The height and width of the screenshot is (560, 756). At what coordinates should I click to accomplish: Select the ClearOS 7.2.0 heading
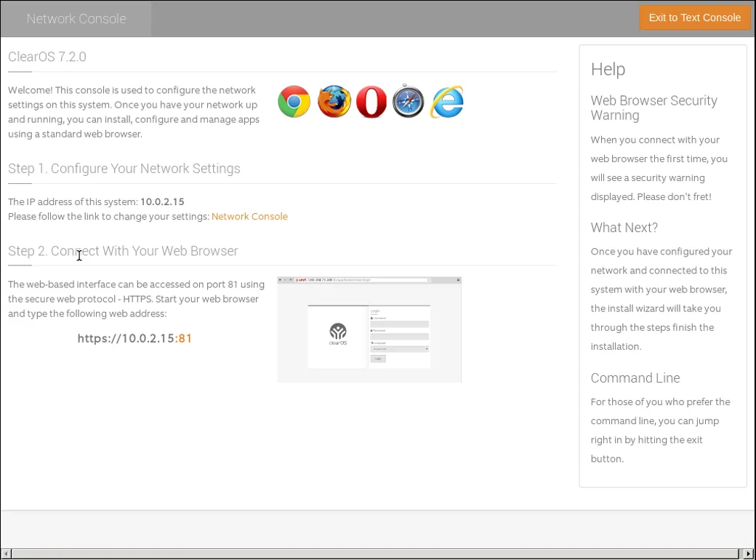click(47, 57)
